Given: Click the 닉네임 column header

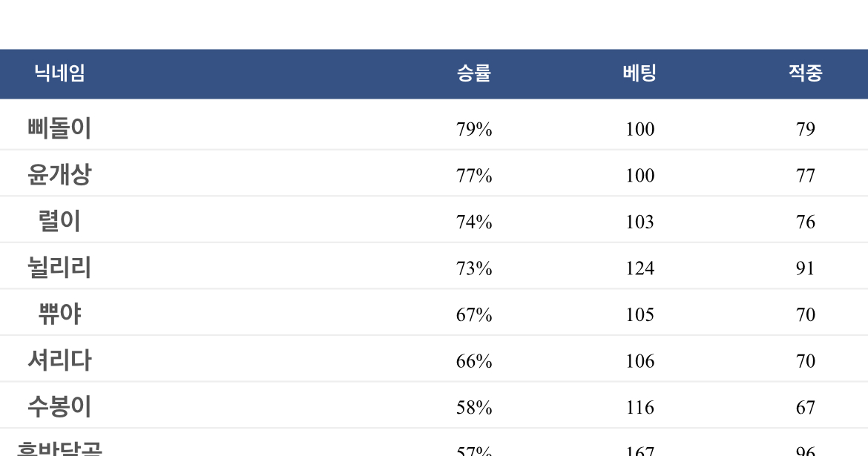Looking at the screenshot, I should 59,73.
